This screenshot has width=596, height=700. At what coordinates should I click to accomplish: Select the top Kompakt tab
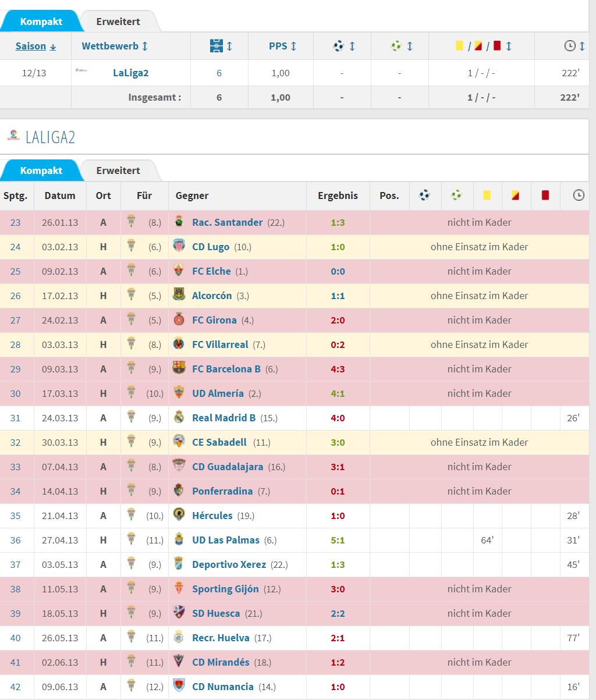point(41,22)
